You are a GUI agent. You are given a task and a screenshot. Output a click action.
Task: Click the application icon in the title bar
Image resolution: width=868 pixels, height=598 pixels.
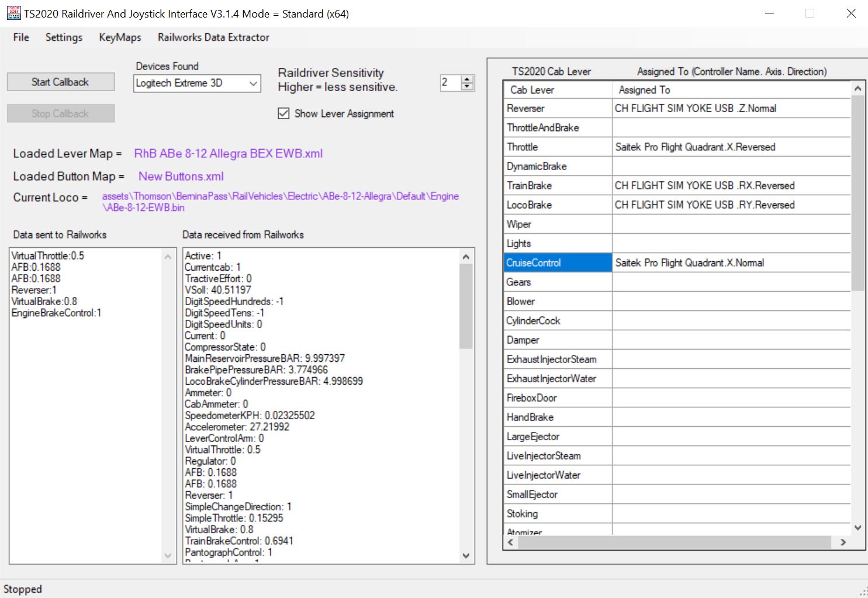coord(13,13)
